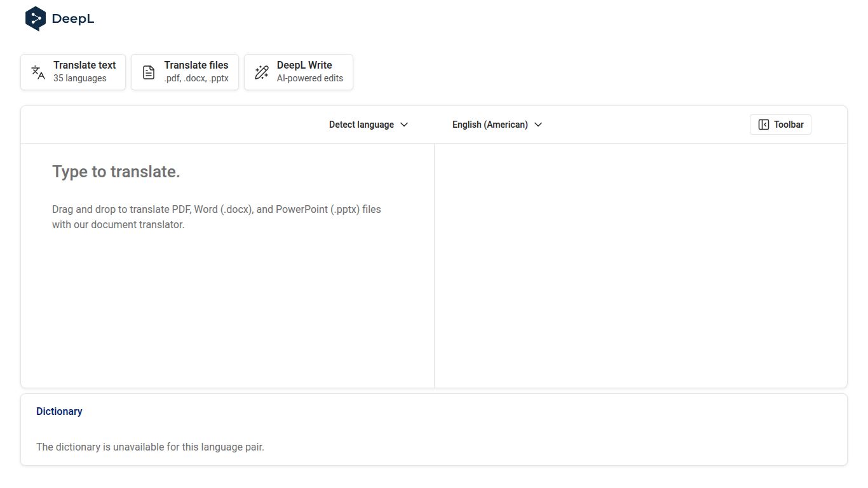Click the Toolbar collapse panel icon
Screen dimensions: 868x488
[x=764, y=125]
